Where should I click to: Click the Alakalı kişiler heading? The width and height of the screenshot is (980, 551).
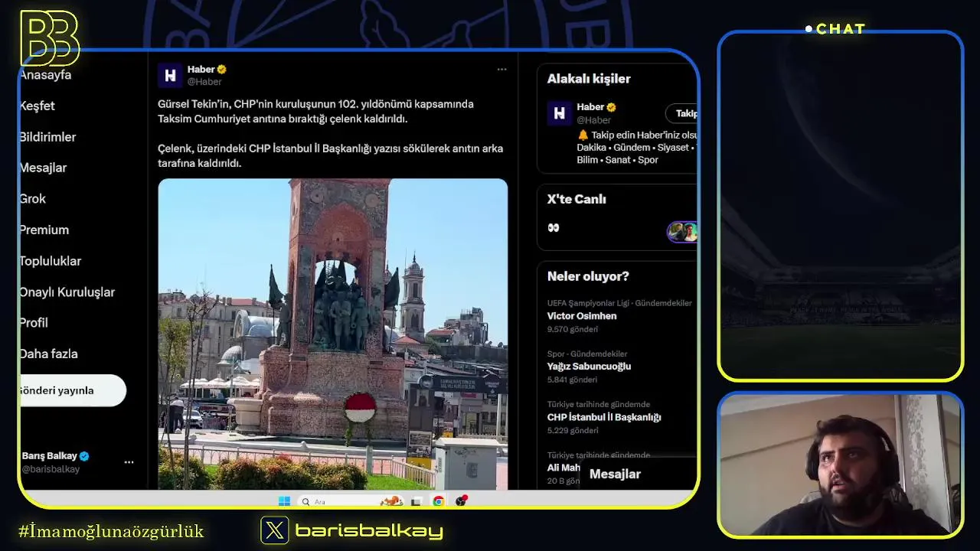click(x=589, y=79)
